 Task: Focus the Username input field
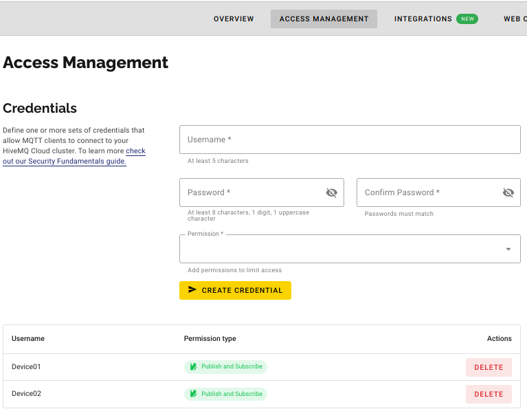click(350, 140)
